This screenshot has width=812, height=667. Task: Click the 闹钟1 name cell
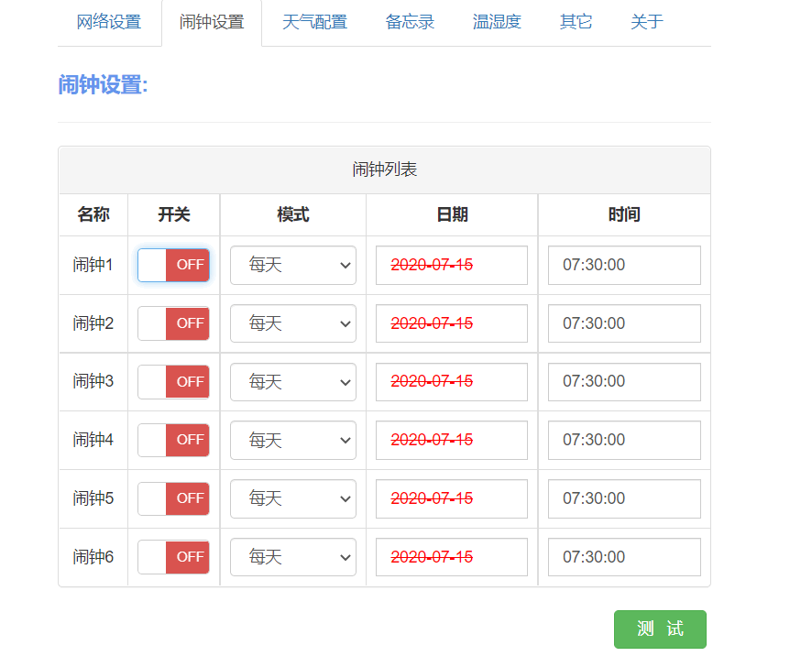93,265
